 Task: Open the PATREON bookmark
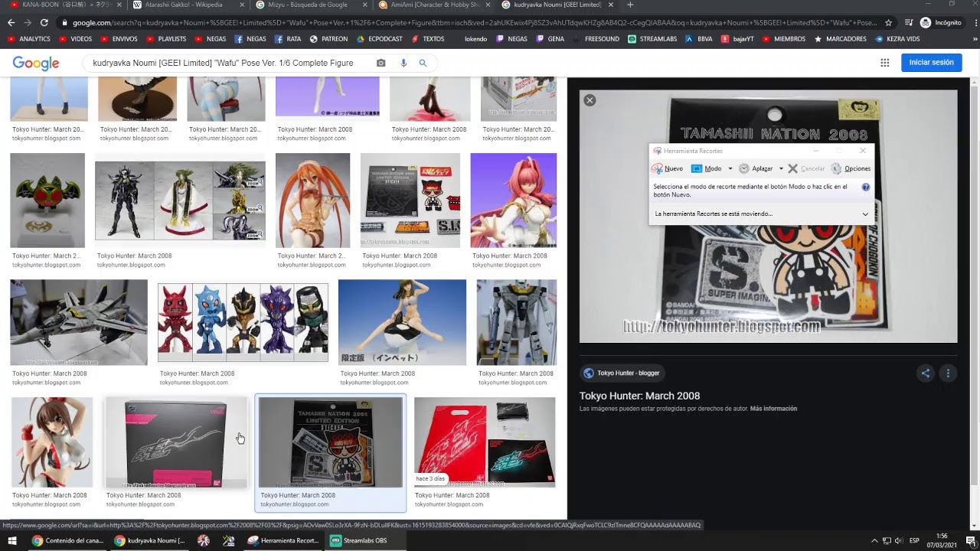328,38
